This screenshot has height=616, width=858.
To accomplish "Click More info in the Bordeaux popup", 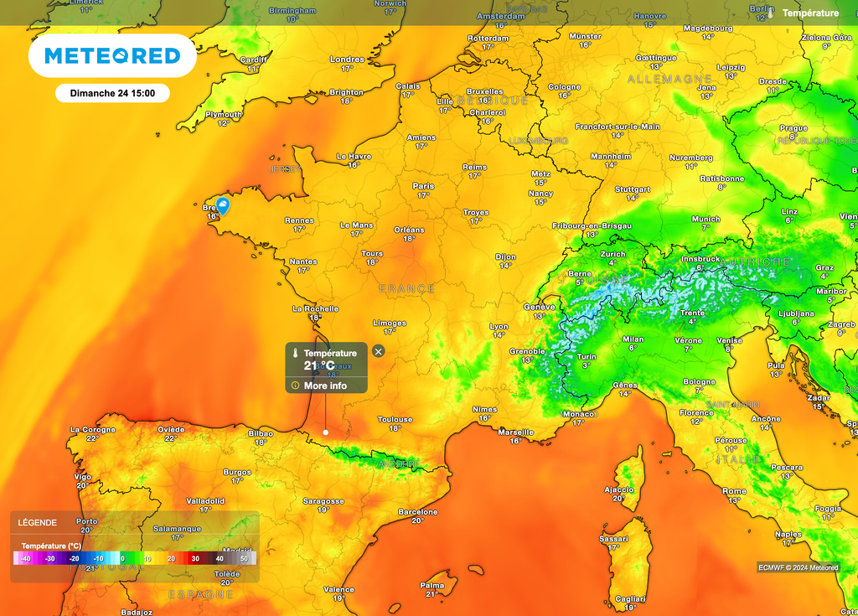I will 327,384.
